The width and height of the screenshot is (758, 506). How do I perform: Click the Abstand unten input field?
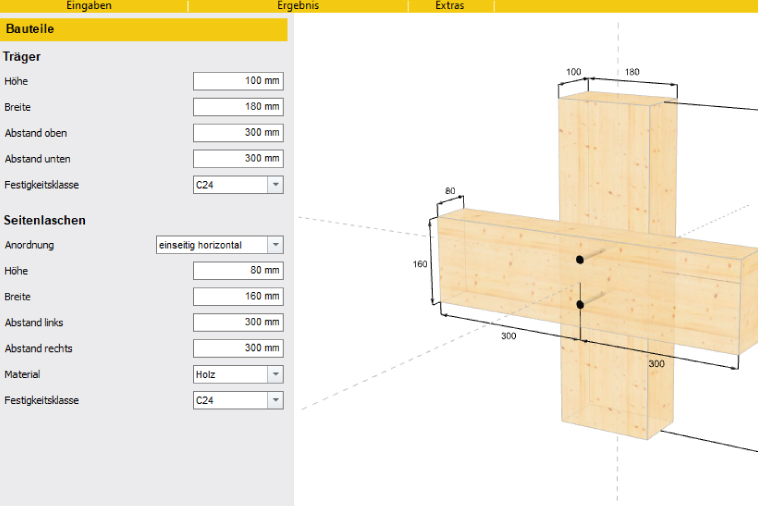click(238, 159)
